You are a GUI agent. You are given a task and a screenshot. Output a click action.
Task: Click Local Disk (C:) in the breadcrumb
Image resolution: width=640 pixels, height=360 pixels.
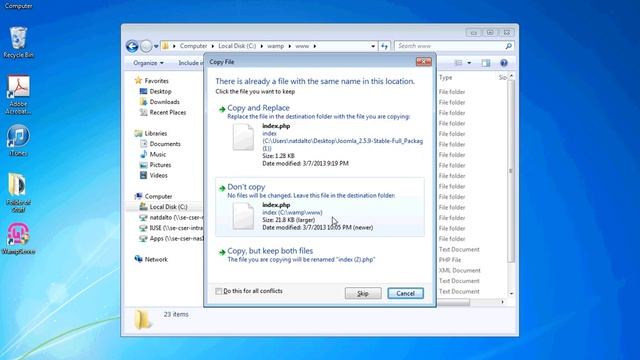coord(237,46)
